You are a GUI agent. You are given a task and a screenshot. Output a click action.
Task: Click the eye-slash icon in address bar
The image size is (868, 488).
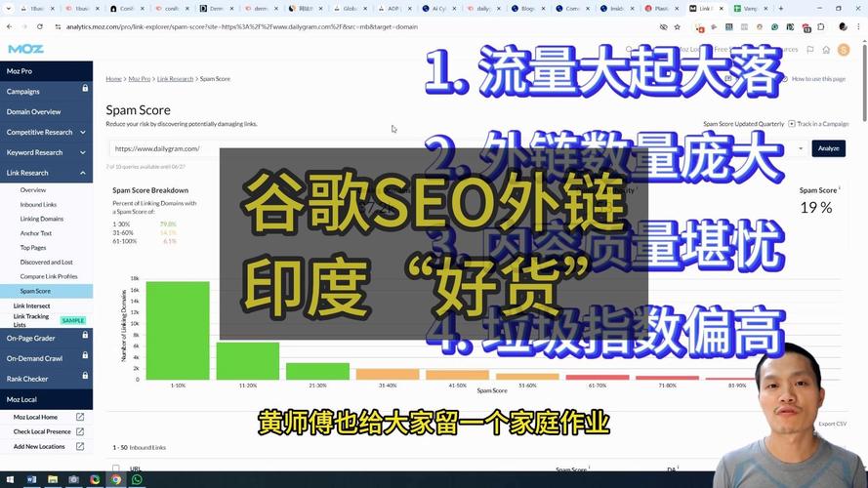[663, 26]
